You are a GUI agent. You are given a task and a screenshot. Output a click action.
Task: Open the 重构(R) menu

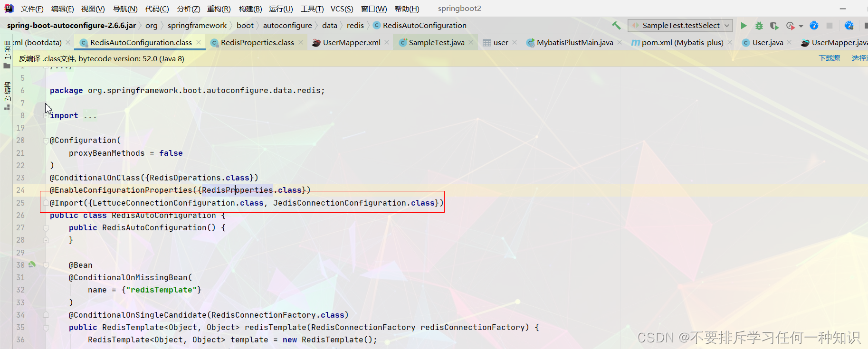219,9
